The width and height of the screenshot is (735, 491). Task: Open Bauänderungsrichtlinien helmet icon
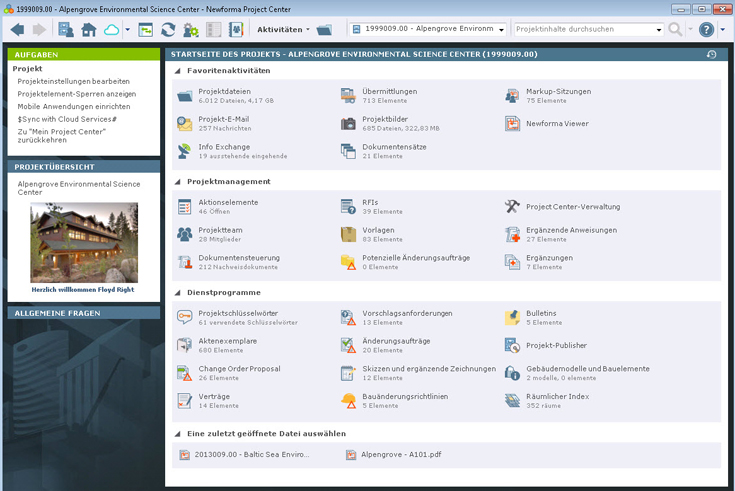tap(348, 400)
